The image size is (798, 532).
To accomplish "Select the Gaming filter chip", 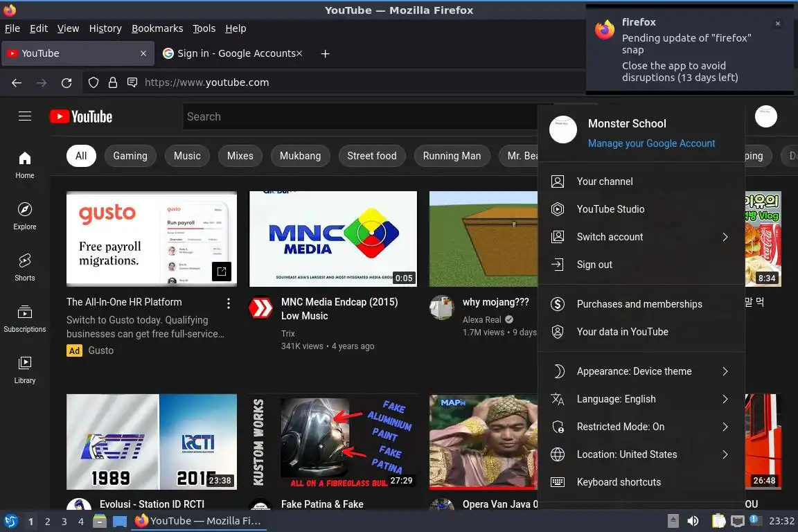I will (130, 156).
